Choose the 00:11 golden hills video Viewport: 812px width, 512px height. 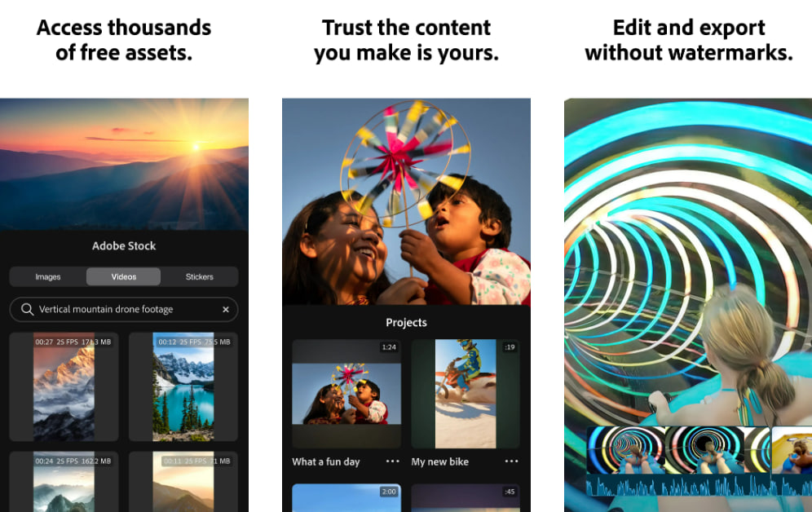click(183, 482)
